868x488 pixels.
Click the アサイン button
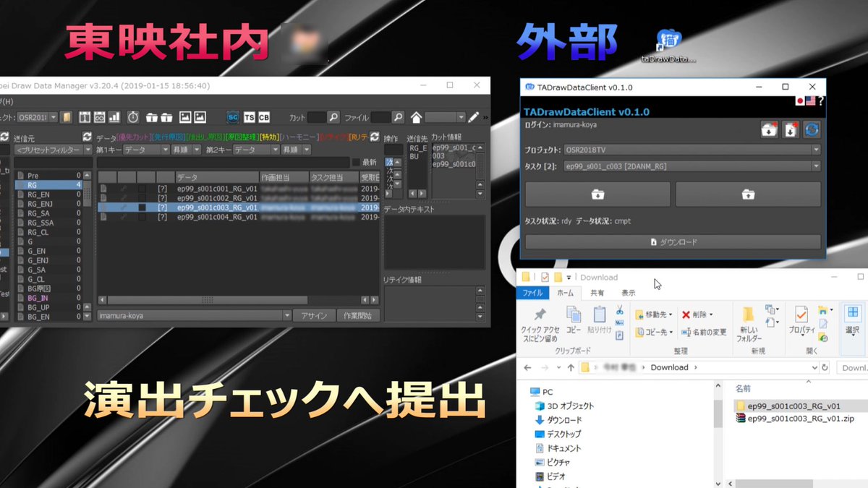(x=314, y=315)
